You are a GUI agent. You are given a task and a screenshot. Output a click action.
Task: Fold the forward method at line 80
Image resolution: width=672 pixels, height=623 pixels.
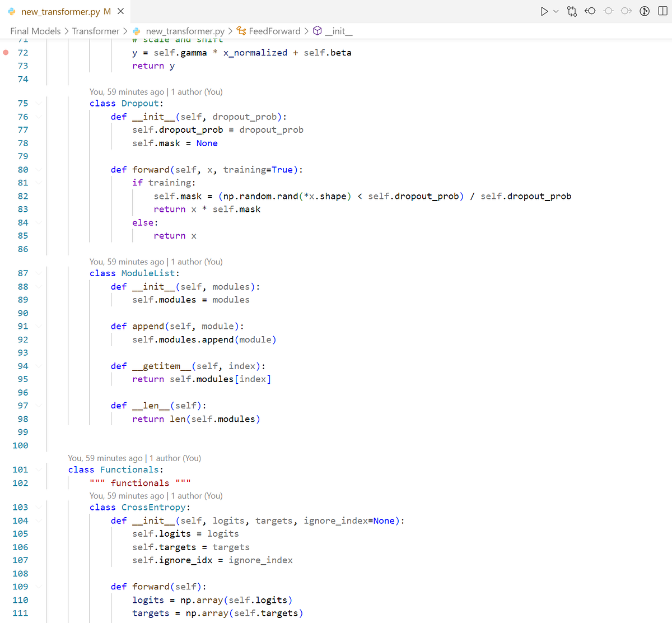pos(39,170)
